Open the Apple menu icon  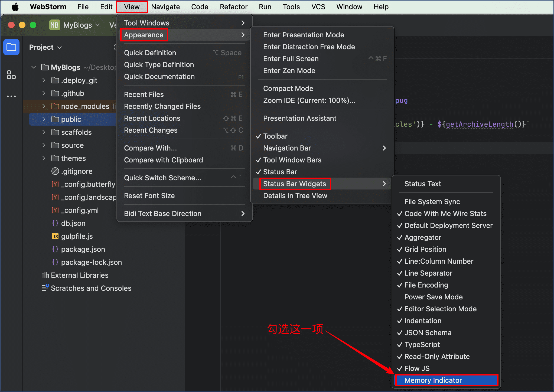pos(15,7)
